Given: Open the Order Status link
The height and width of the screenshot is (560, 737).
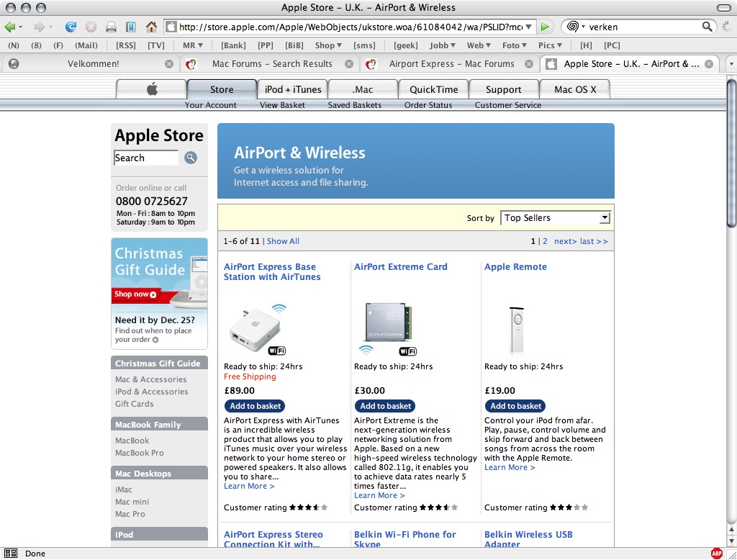Looking at the screenshot, I should click(428, 105).
